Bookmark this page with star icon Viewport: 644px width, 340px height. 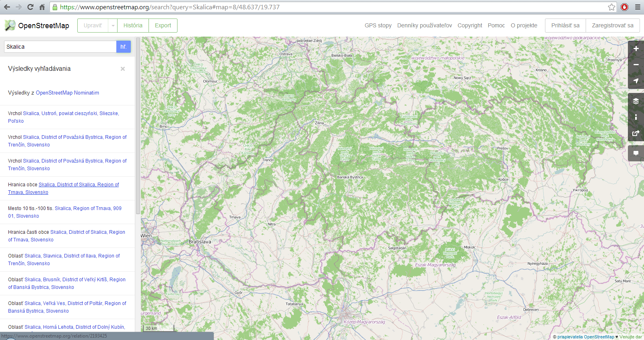[x=612, y=7]
